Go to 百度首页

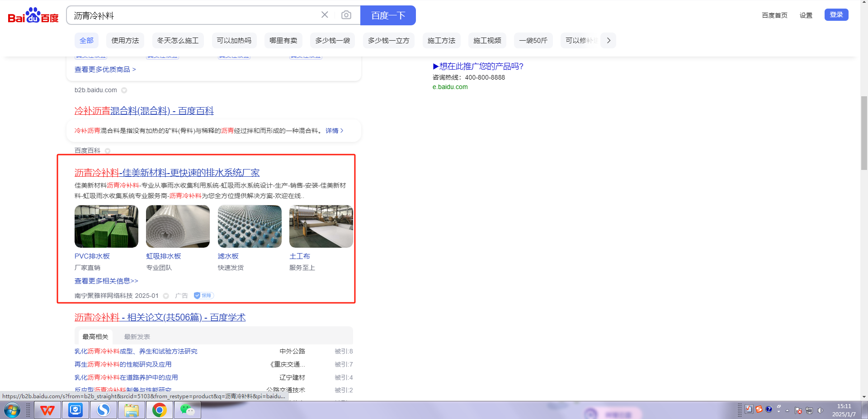[x=774, y=15]
